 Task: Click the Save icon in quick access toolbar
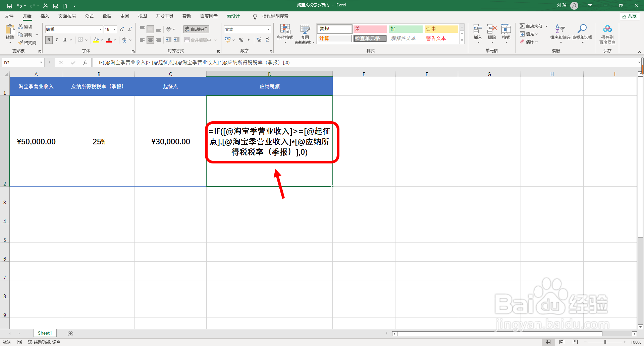click(9, 6)
